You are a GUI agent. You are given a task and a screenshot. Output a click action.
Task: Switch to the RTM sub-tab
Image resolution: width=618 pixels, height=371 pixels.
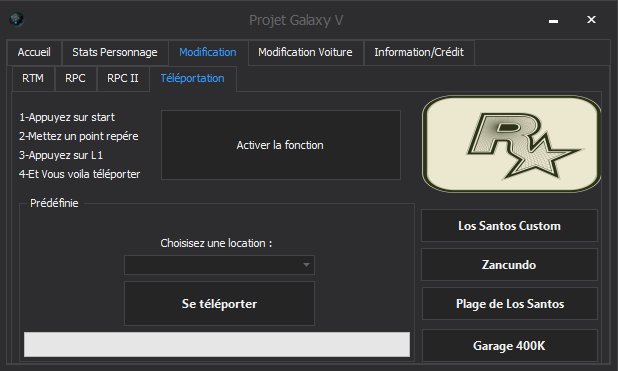pos(33,78)
